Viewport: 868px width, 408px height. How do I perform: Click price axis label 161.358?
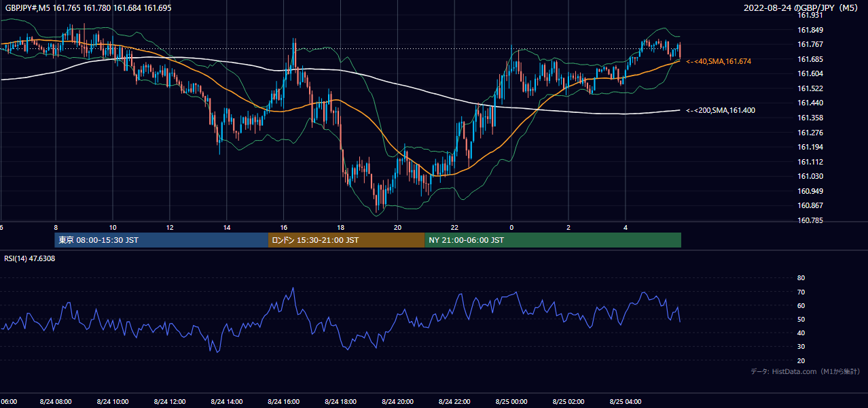810,118
